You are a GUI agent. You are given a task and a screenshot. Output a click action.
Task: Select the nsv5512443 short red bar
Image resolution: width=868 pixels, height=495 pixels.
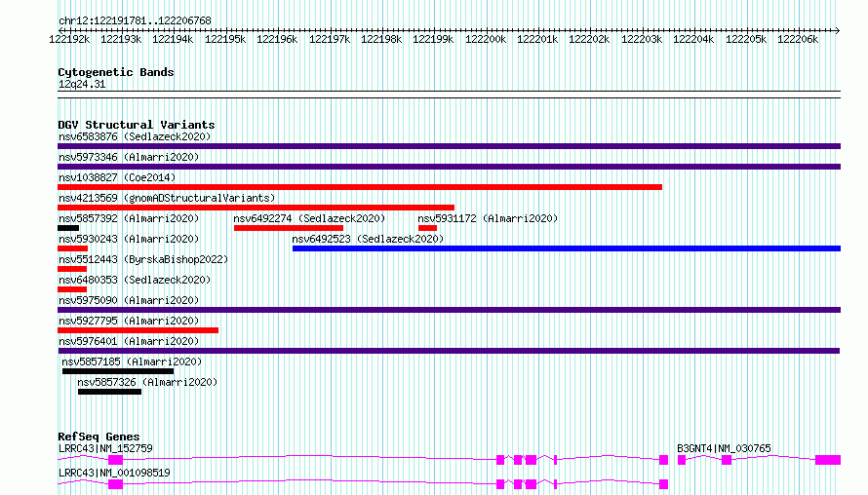[72, 269]
